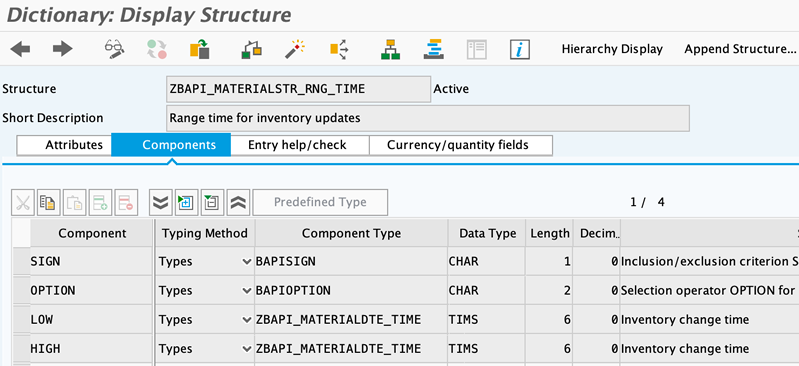Click Append Structure button
The width and height of the screenshot is (799, 366).
(x=740, y=49)
